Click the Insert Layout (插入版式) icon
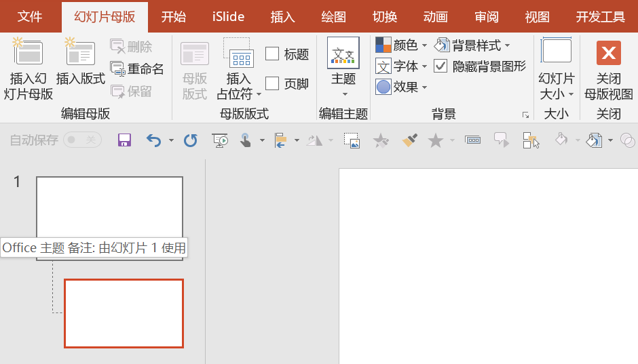638x364 pixels. click(x=80, y=52)
